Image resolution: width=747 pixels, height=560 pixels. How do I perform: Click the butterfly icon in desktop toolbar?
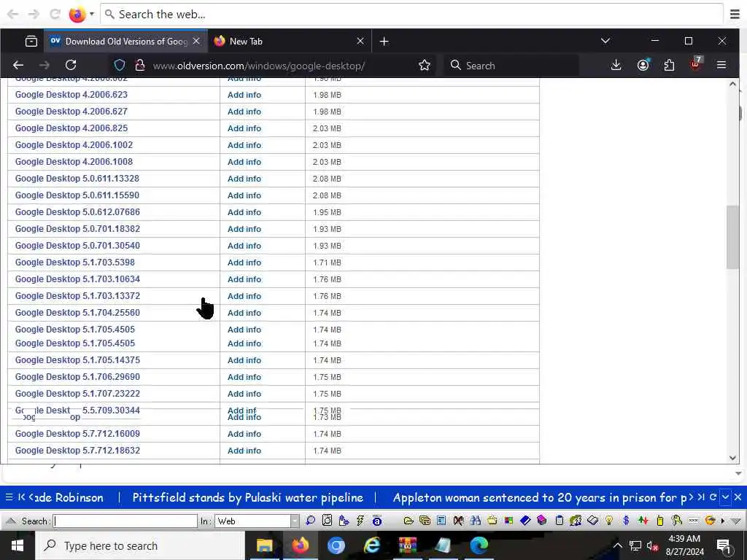coord(458,521)
